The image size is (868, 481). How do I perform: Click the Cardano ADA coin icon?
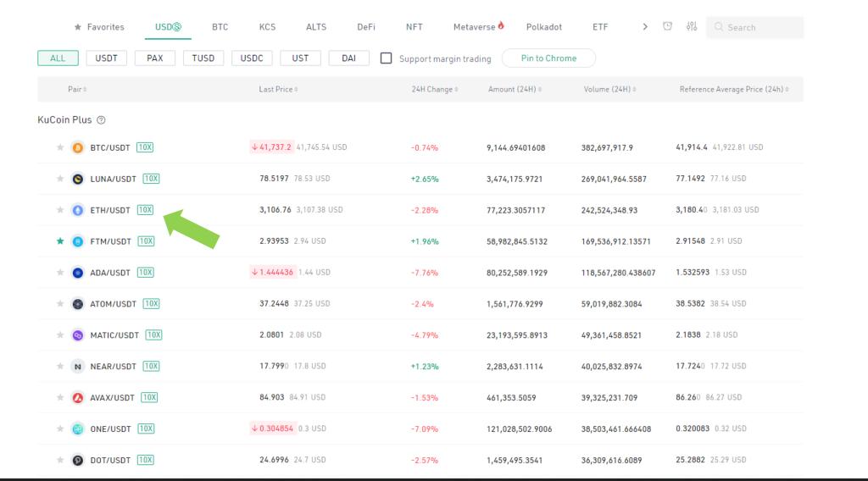coord(77,273)
